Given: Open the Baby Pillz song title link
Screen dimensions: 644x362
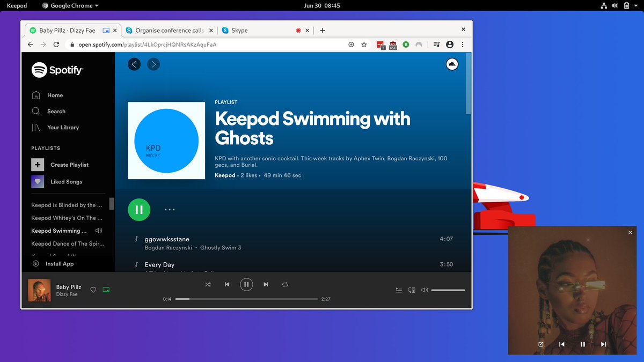Looking at the screenshot, I should pos(69,287).
